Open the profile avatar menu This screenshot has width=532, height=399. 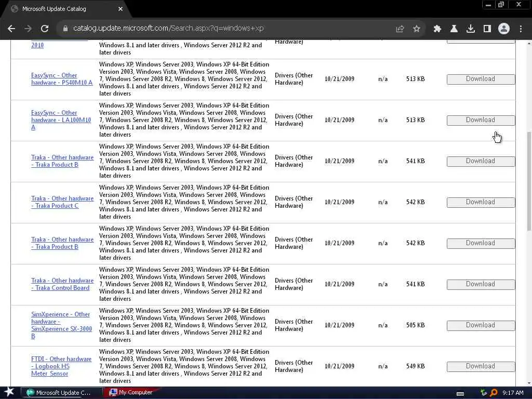point(504,29)
